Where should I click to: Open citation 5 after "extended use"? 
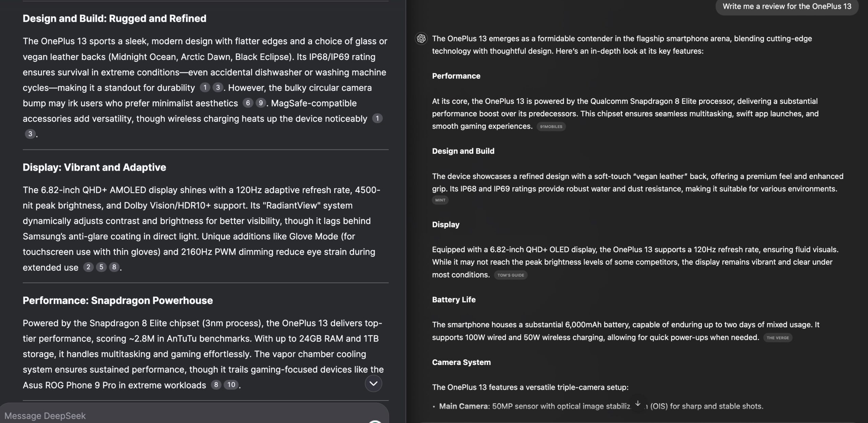pos(101,267)
